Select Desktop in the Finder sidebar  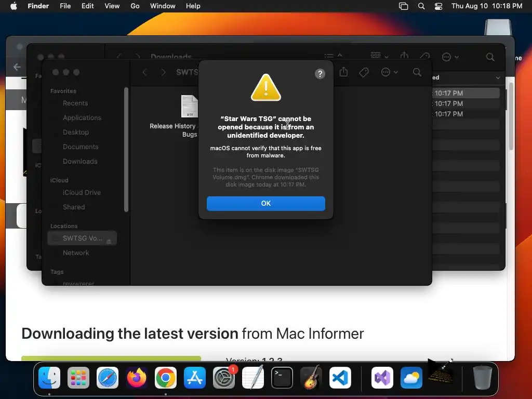[76, 132]
